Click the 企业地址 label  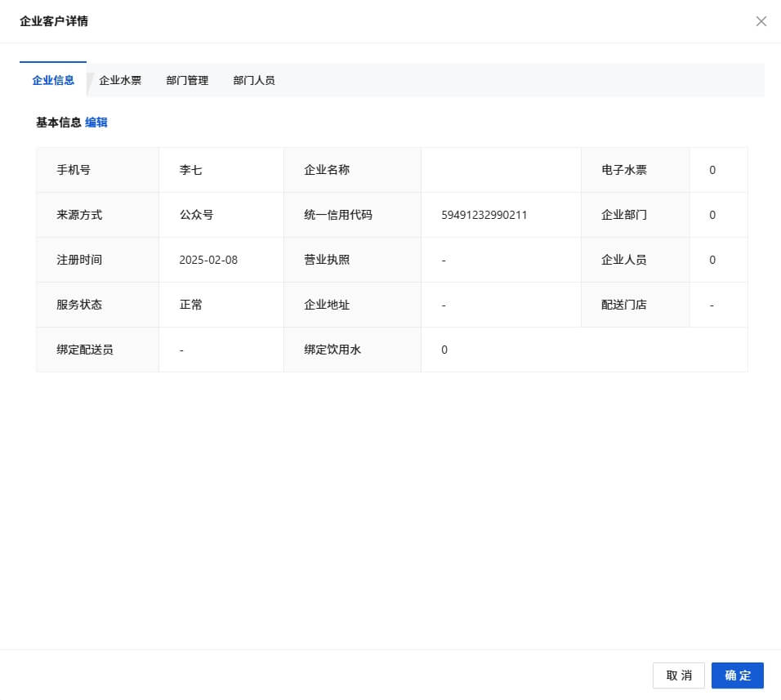click(x=327, y=304)
